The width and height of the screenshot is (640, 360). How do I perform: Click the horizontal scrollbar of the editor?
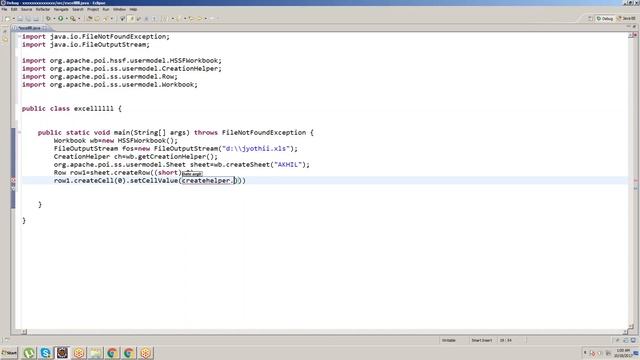pyautogui.click(x=324, y=332)
